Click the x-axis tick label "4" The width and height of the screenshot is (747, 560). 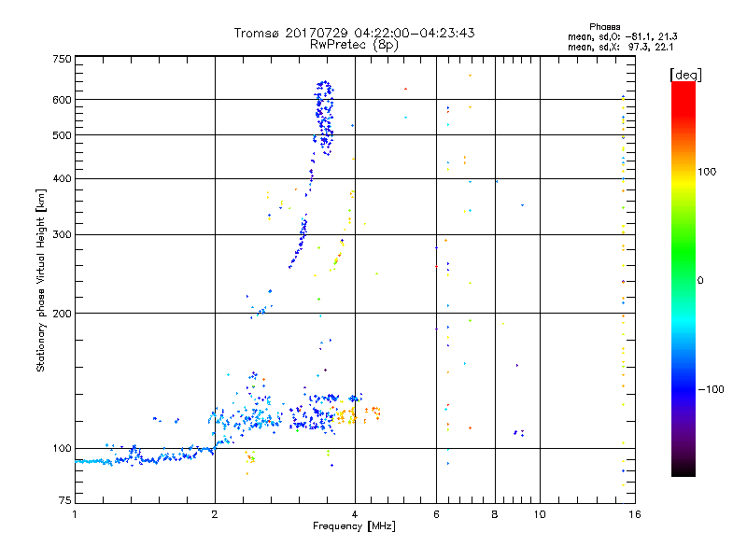pyautogui.click(x=355, y=514)
